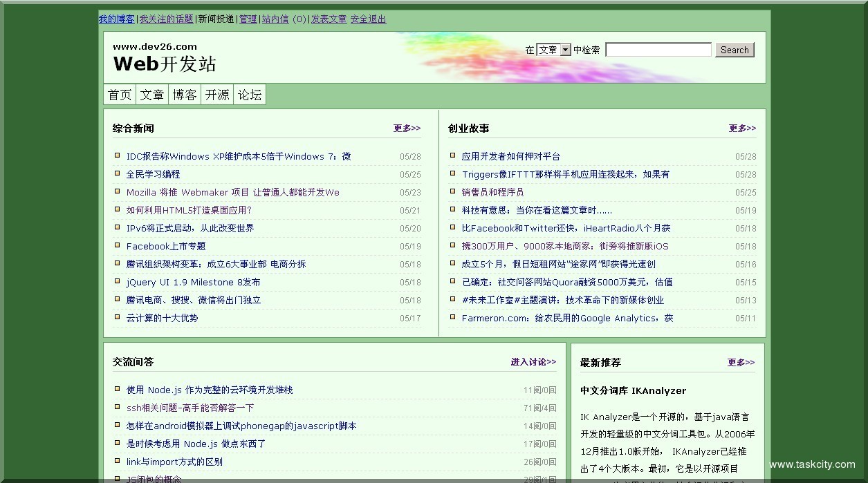Click 更多>> in the 创业故事 section
The height and width of the screenshot is (483, 868).
point(741,128)
